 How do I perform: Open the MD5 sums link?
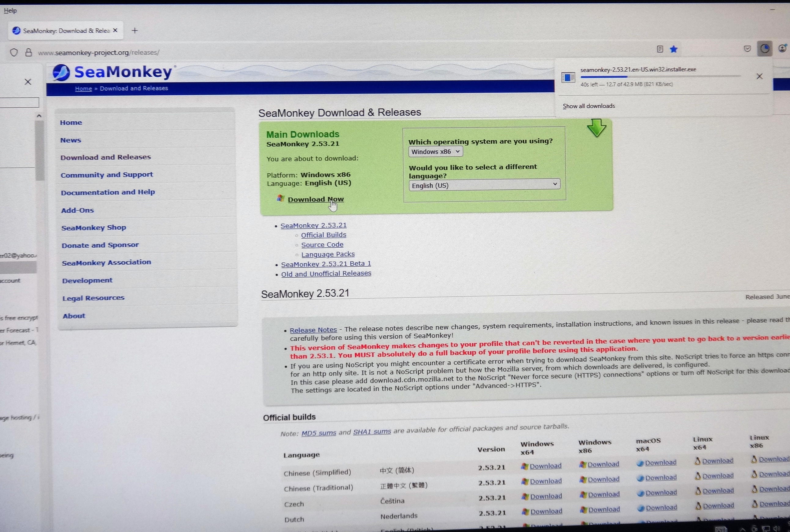[319, 433]
